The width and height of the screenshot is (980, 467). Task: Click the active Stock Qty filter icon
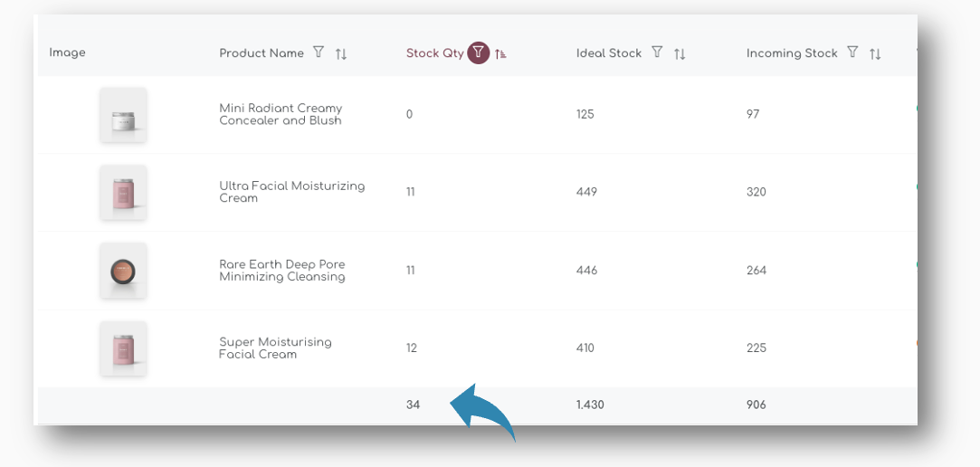click(478, 52)
